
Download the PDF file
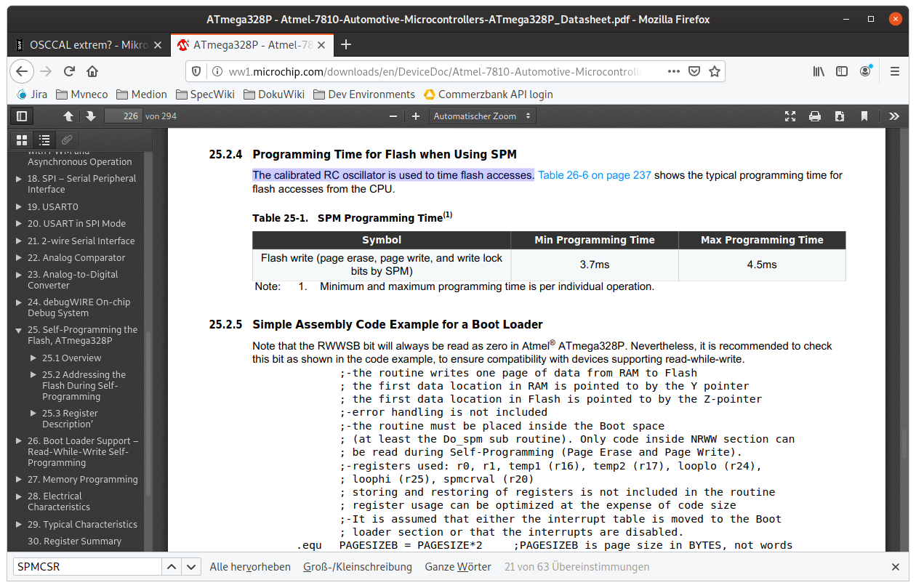pyautogui.click(x=840, y=116)
